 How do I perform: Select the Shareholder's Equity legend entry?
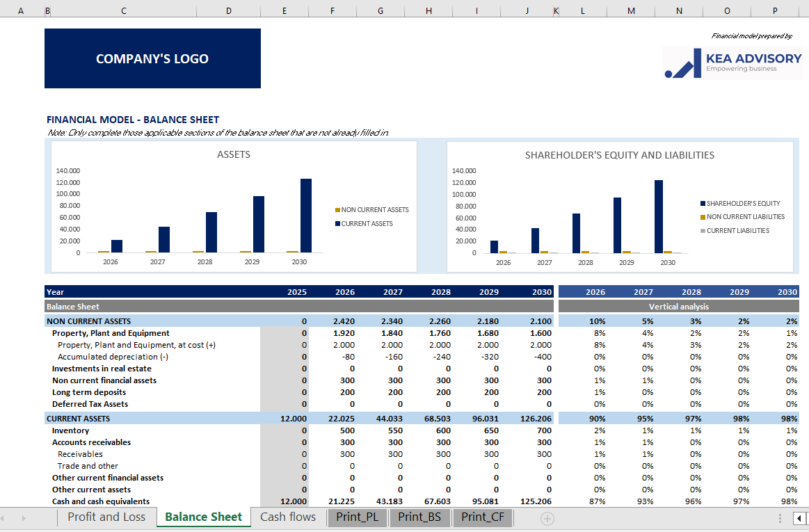click(743, 204)
